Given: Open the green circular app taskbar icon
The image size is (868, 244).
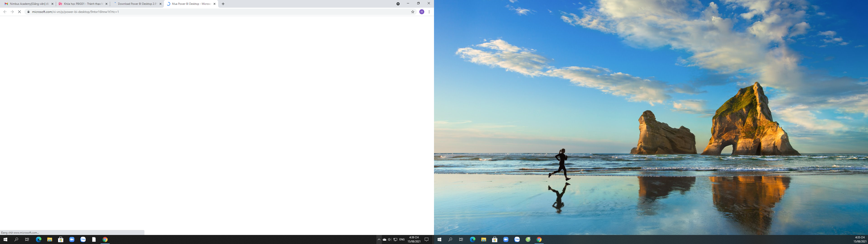Looking at the screenshot, I should click(x=528, y=240).
